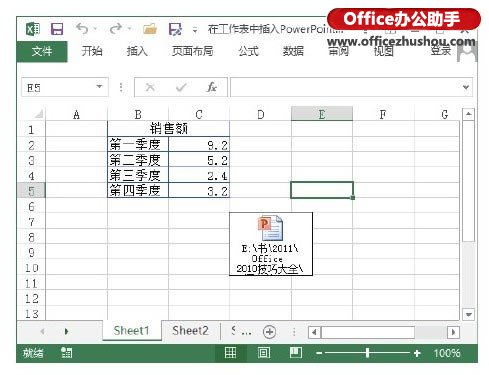This screenshot has height=375, width=489.
Task: Click the zoom in plus button
Action: [x=417, y=353]
